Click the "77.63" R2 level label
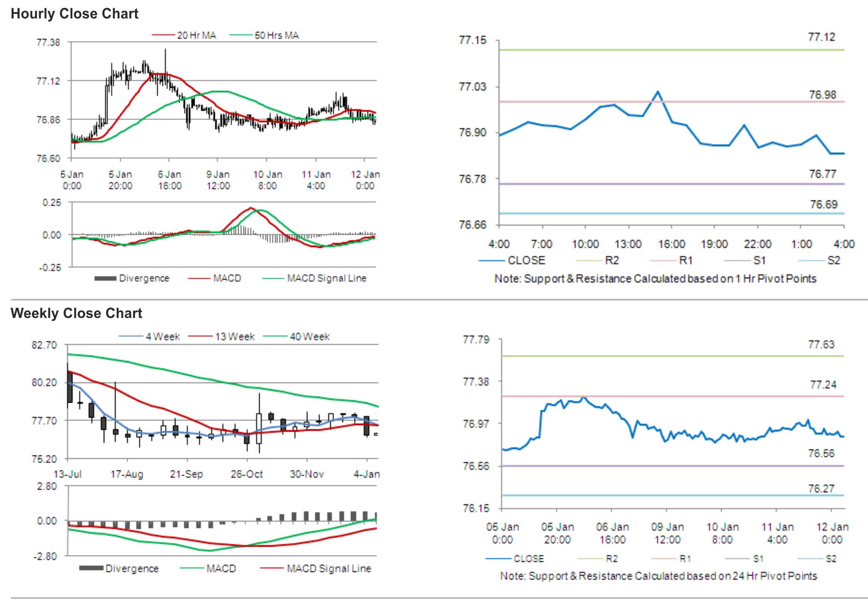868x599 pixels. tap(821, 345)
